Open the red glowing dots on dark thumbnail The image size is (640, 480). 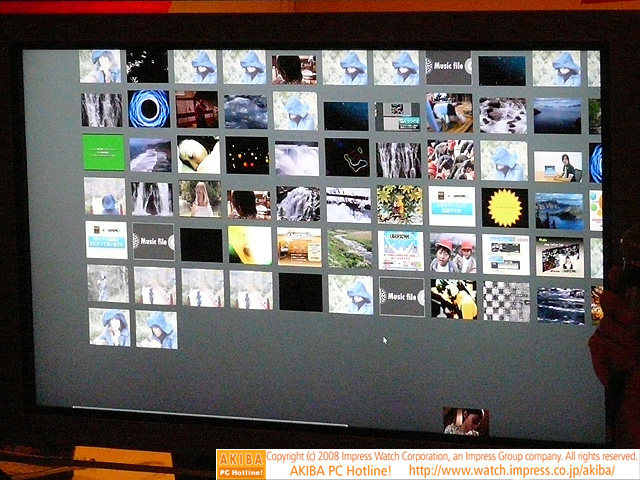pyautogui.click(x=247, y=155)
